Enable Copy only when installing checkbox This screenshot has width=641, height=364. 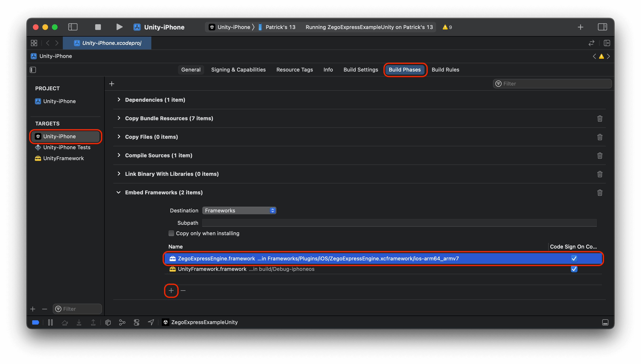(x=171, y=233)
